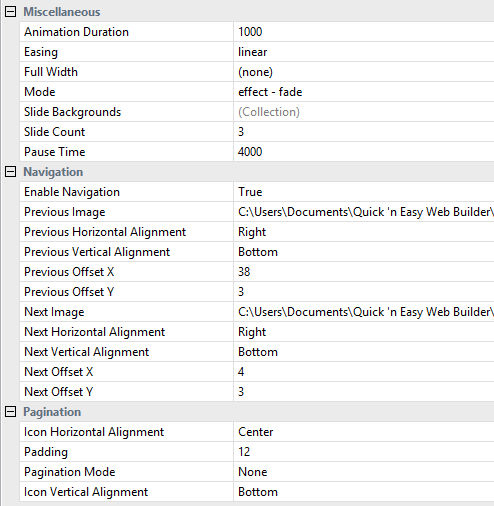Screen dimensions: 494x506
Task: Toggle Enable Navigation True value
Action: [x=364, y=192]
